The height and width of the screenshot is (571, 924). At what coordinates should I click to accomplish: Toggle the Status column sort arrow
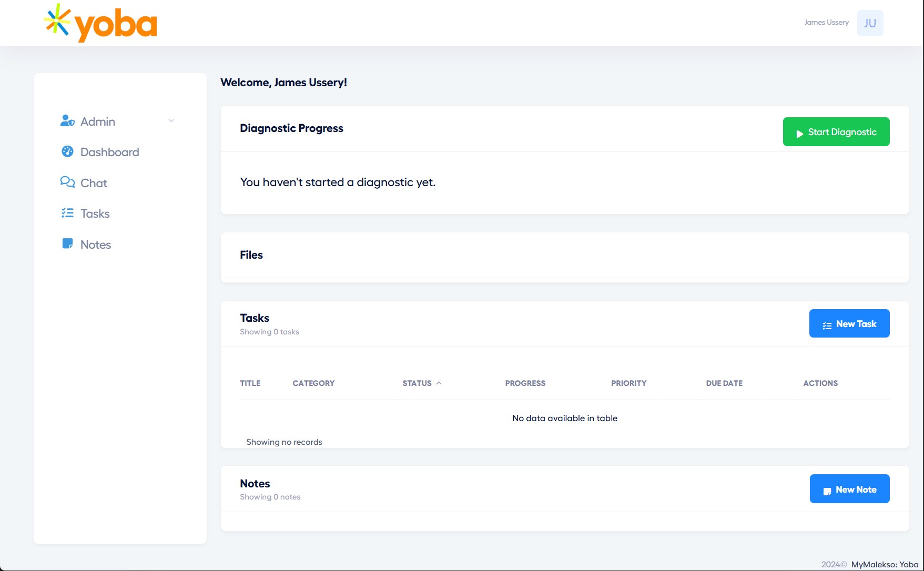click(x=440, y=383)
